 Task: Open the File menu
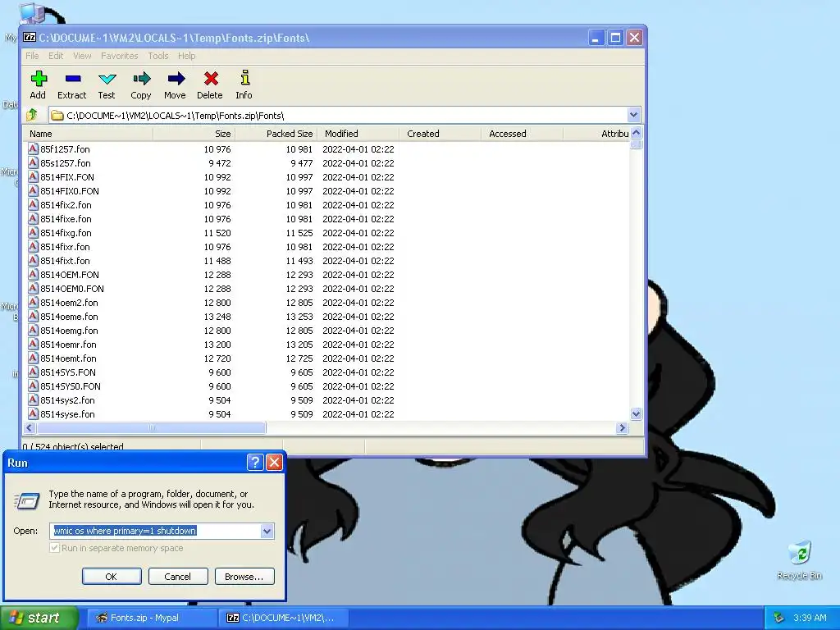pos(32,56)
